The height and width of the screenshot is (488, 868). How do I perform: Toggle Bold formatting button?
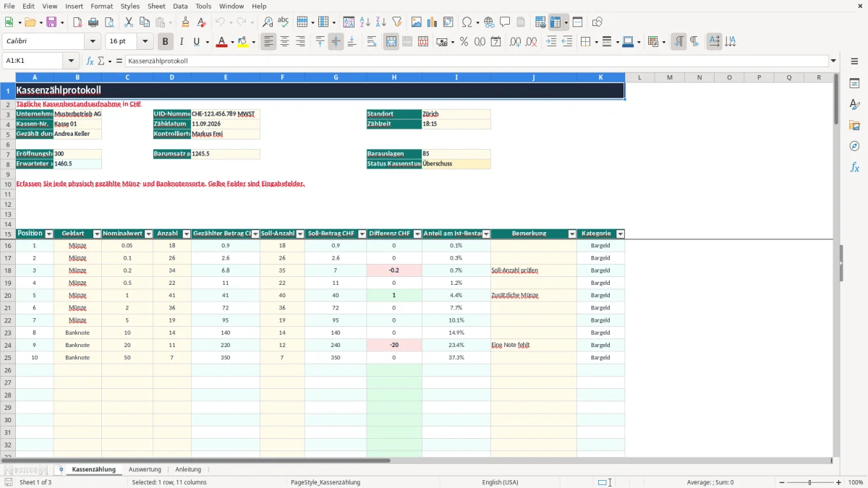pos(165,42)
